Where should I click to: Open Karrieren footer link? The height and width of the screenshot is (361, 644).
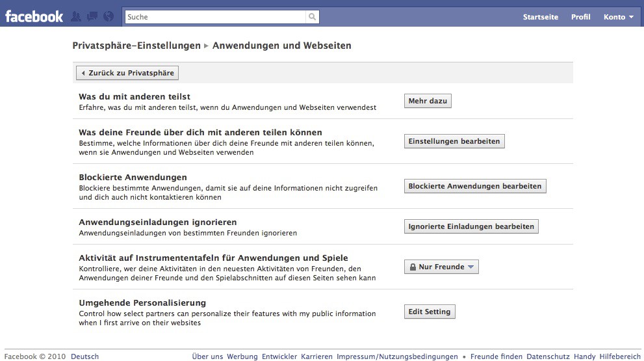coord(316,356)
